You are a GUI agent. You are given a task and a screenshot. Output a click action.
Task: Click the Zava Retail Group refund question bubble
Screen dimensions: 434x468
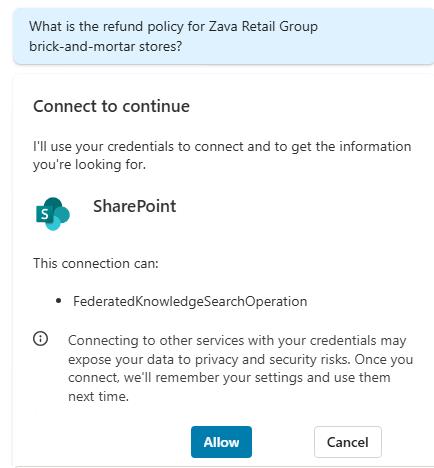pyautogui.click(x=223, y=36)
